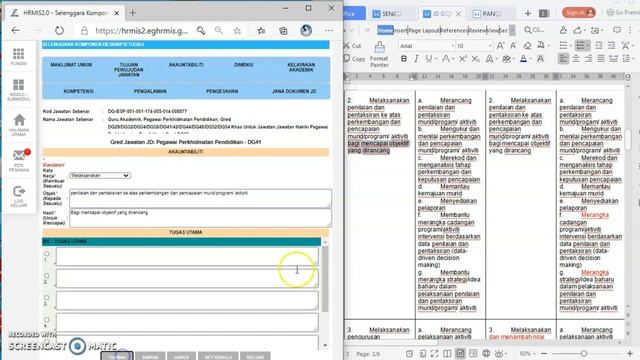Expand more ribbon tabs chevron in WPS

(x=512, y=30)
